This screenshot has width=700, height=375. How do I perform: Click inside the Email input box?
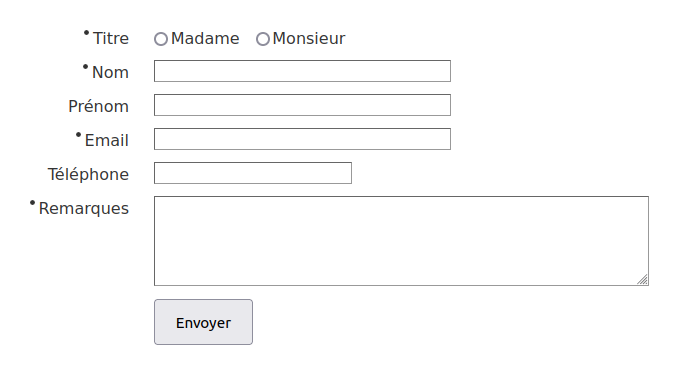302,139
